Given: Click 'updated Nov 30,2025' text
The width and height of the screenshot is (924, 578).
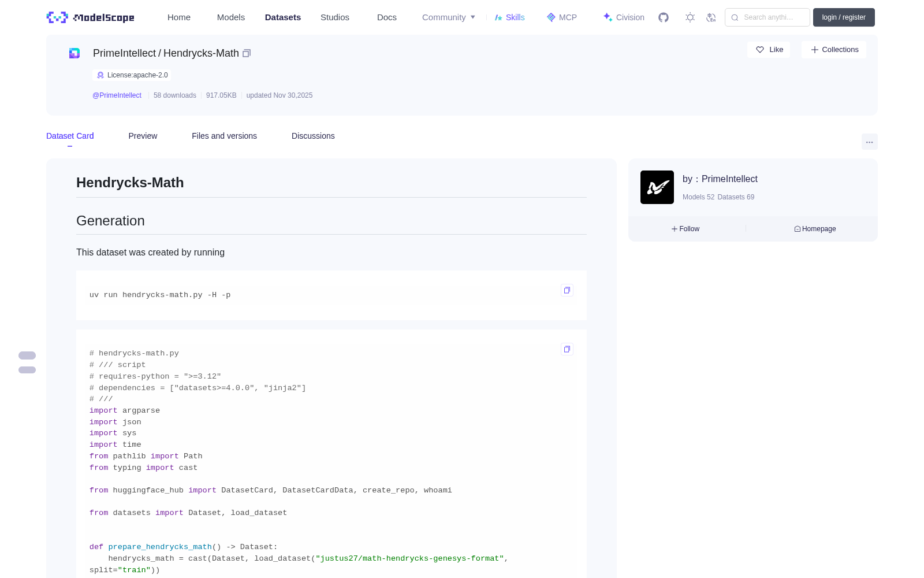Looking at the screenshot, I should pyautogui.click(x=280, y=95).
